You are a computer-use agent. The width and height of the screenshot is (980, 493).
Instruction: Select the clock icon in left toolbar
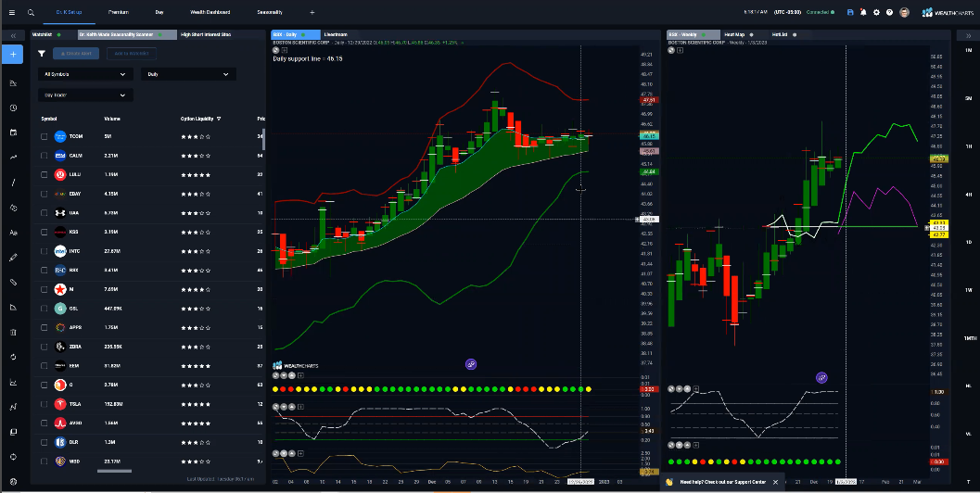point(13,108)
